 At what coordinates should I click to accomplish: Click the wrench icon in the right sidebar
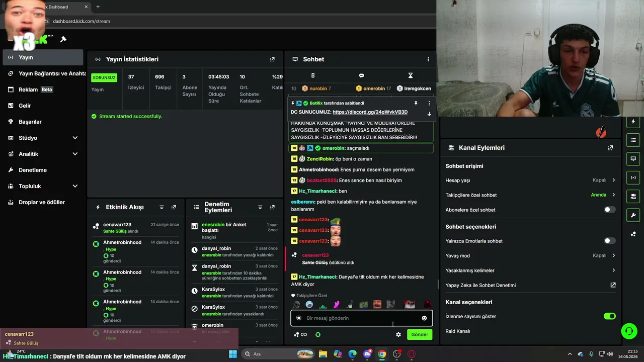633,215
